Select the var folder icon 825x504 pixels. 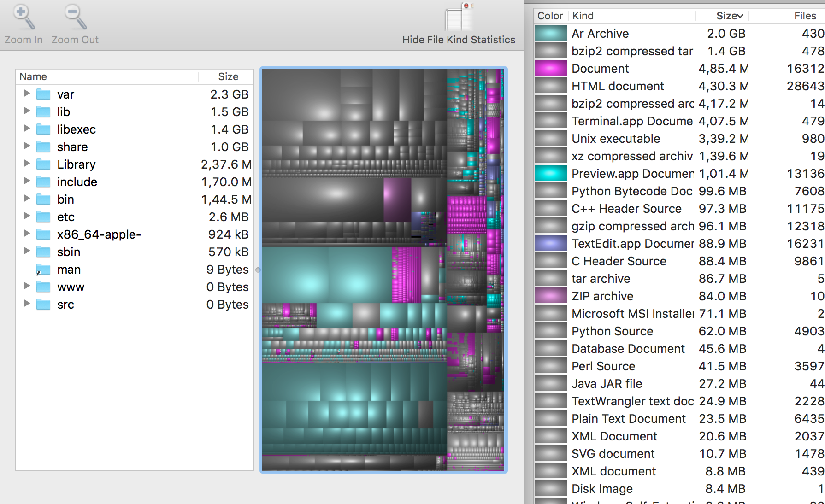tap(43, 94)
